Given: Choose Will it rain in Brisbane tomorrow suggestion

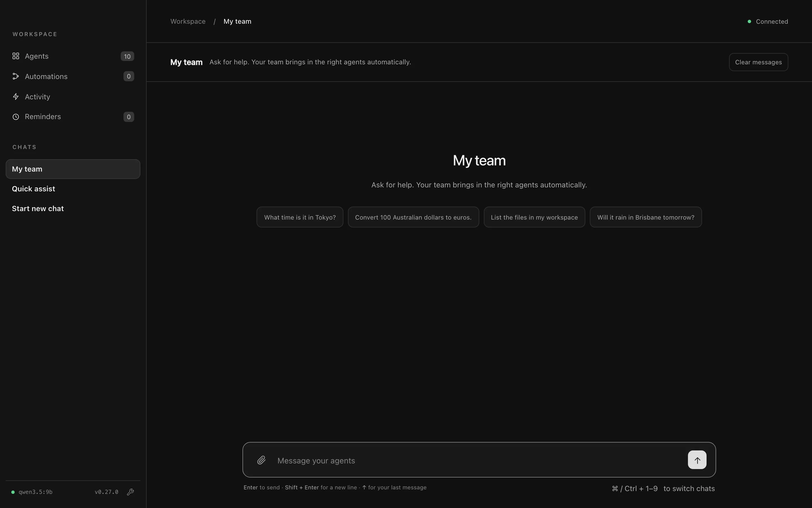Looking at the screenshot, I should tap(646, 217).
